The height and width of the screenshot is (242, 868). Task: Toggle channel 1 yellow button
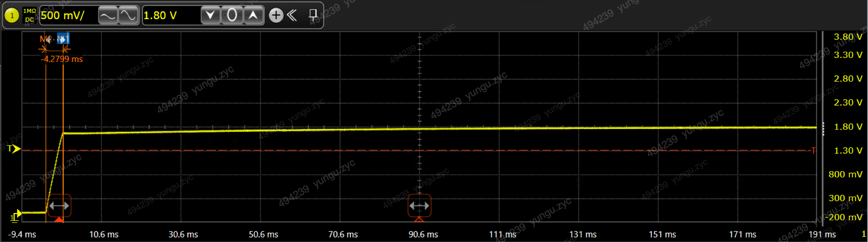12,16
